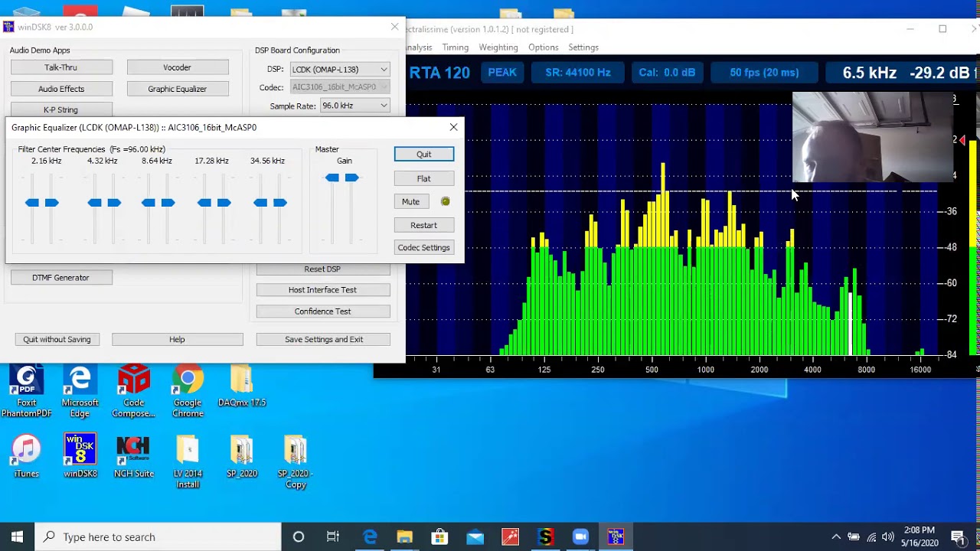Click the 34.56 kHz band right slider thumb
The width and height of the screenshot is (980, 551).
[x=280, y=203]
